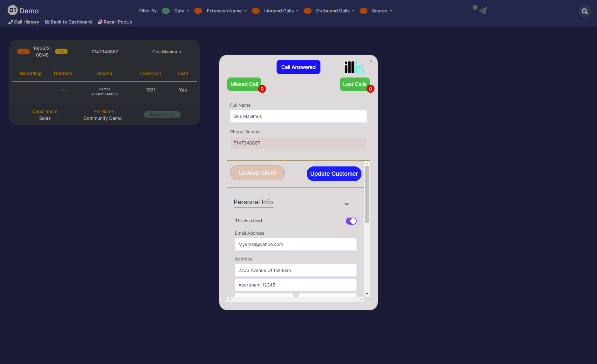Open Call History from navigation
Screen dimensions: 597x364
click(x=24, y=22)
